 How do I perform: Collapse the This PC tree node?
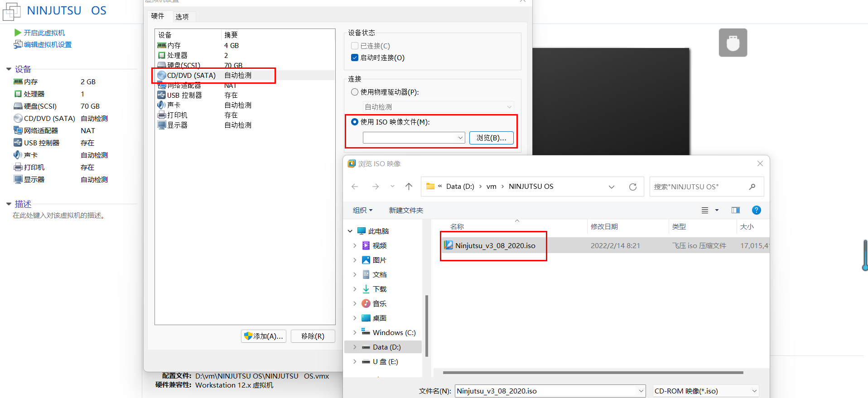[x=350, y=231]
